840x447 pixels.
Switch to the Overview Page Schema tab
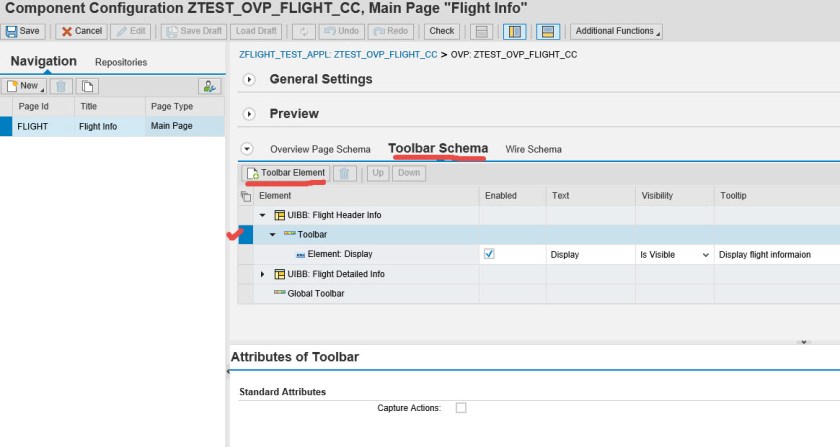pyautogui.click(x=320, y=149)
